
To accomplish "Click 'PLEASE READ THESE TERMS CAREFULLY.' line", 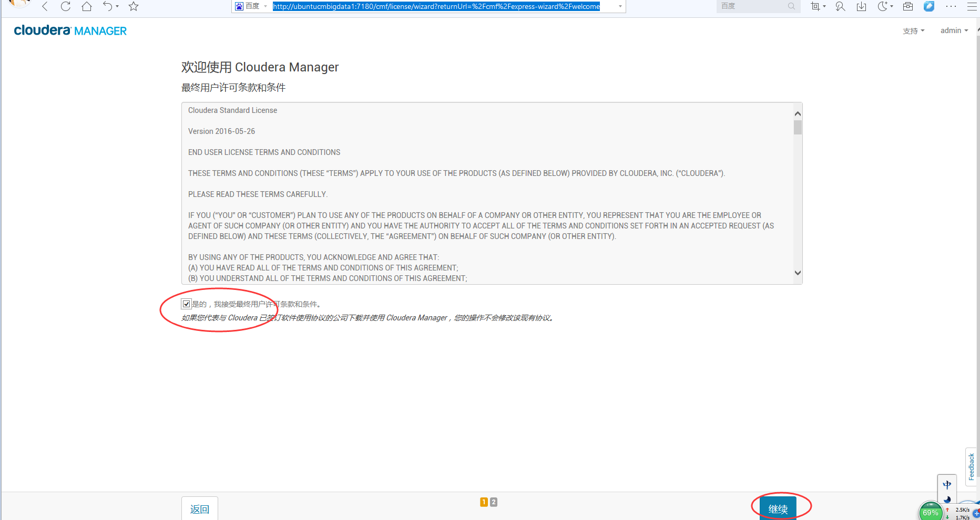I will click(258, 194).
